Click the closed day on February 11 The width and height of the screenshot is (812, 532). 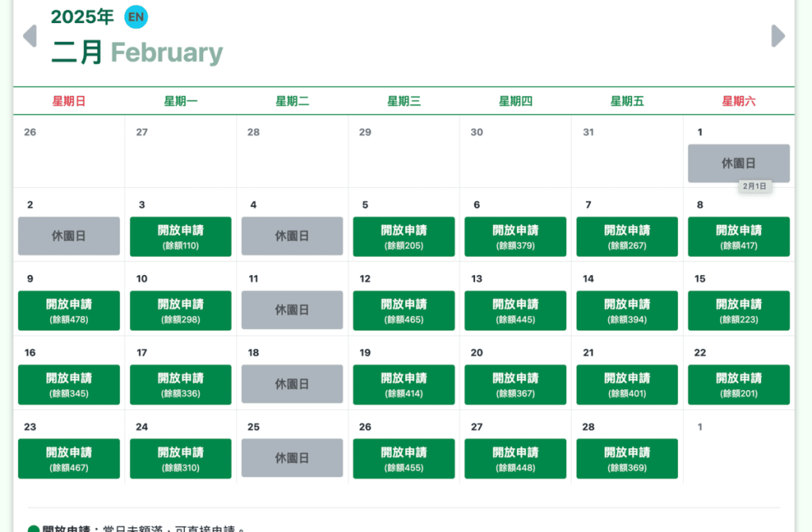point(292,310)
